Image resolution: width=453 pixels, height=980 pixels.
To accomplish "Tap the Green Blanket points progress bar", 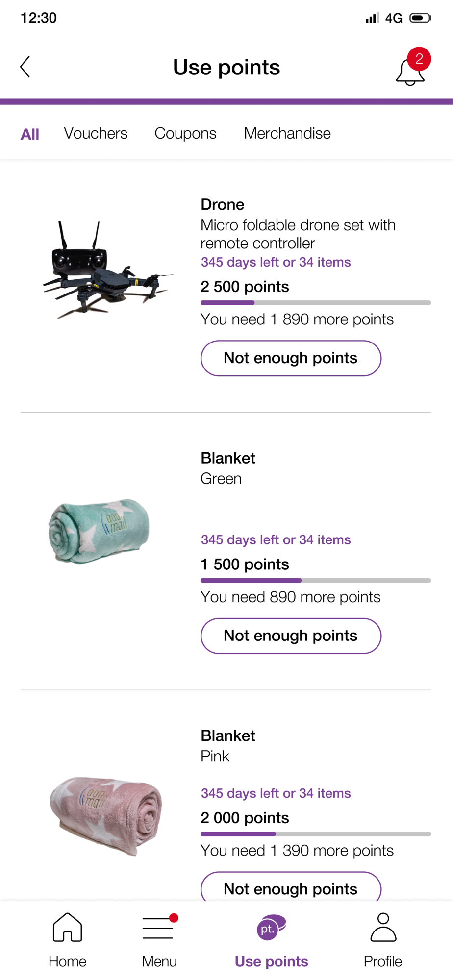I will 316,580.
